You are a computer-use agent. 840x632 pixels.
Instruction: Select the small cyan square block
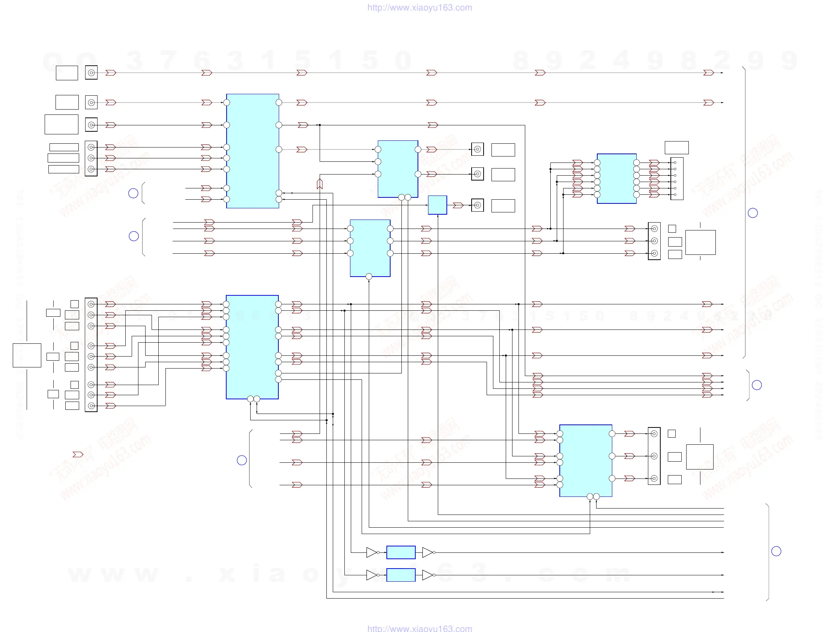click(x=437, y=205)
